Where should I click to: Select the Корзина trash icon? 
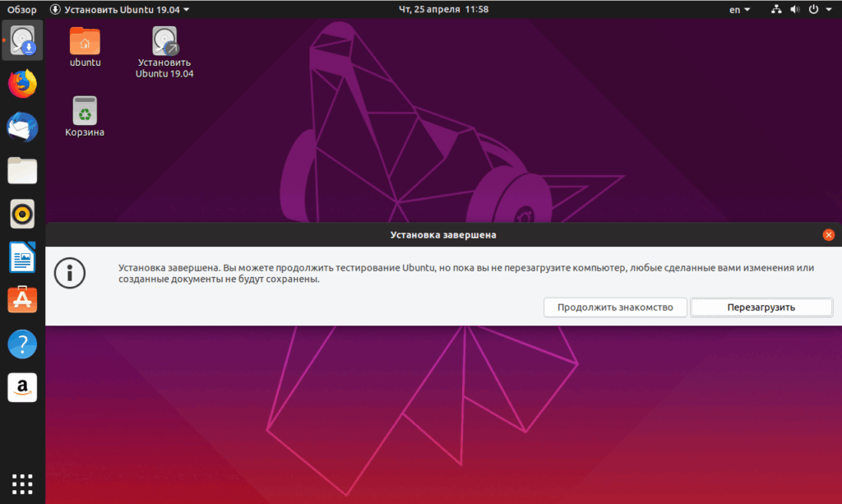click(85, 117)
